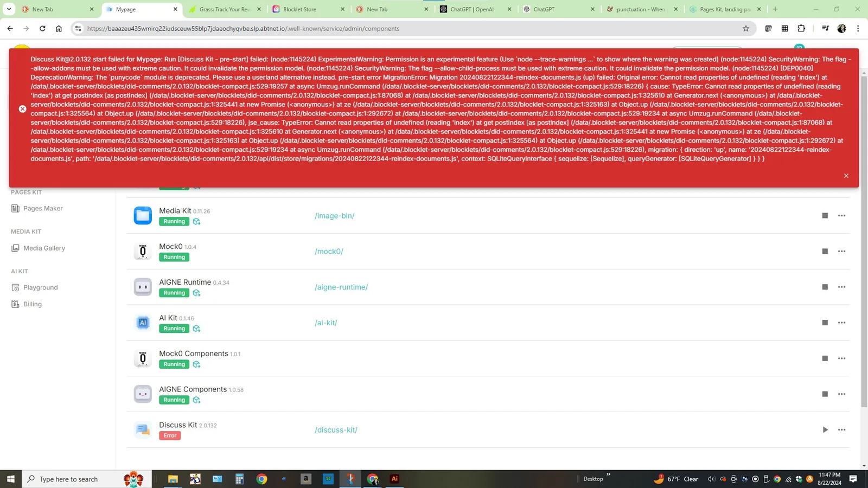The width and height of the screenshot is (868, 488).
Task: Open Pages Maker in the sidebar
Action: [x=43, y=209]
